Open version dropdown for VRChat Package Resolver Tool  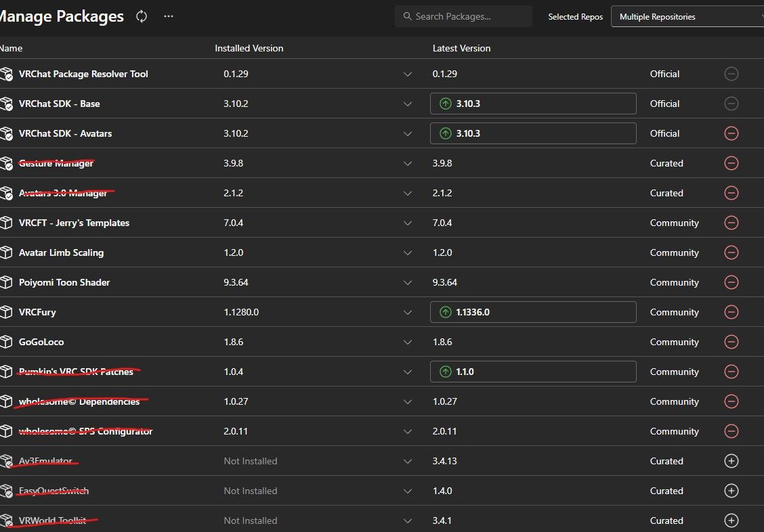[407, 74]
